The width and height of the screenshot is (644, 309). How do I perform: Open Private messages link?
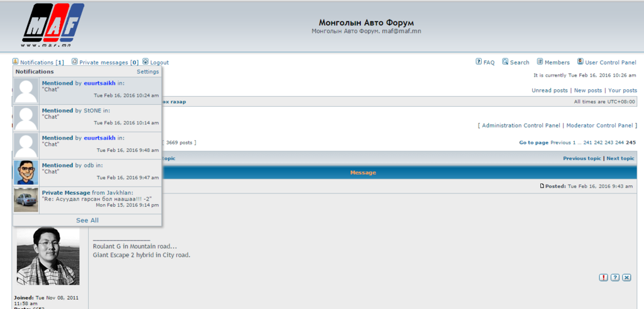pos(104,63)
